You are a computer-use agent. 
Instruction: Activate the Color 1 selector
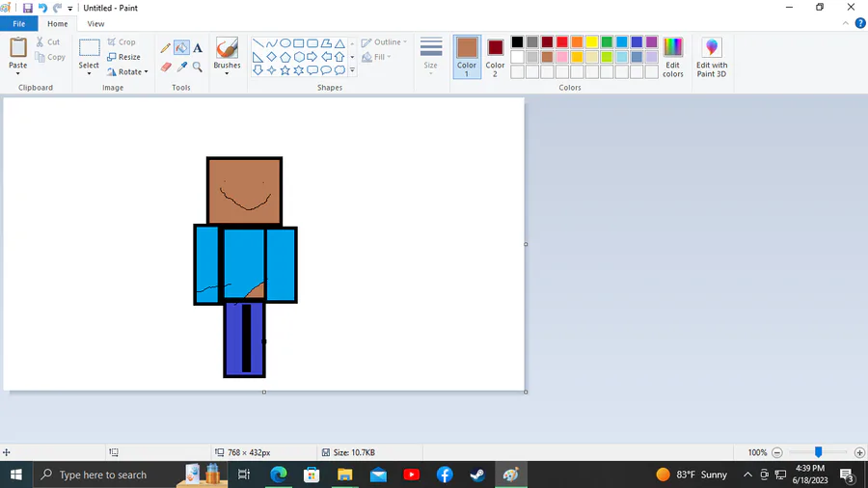(x=467, y=57)
